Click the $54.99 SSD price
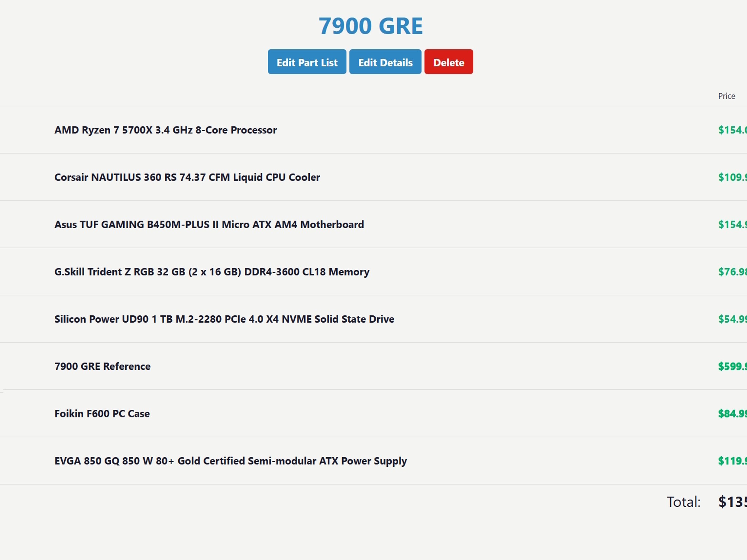 732,319
